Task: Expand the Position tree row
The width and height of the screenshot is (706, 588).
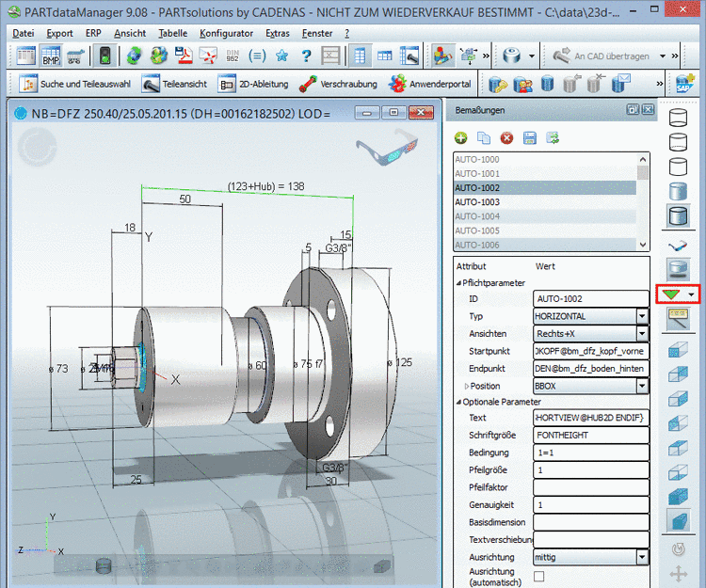Action: click(x=465, y=387)
